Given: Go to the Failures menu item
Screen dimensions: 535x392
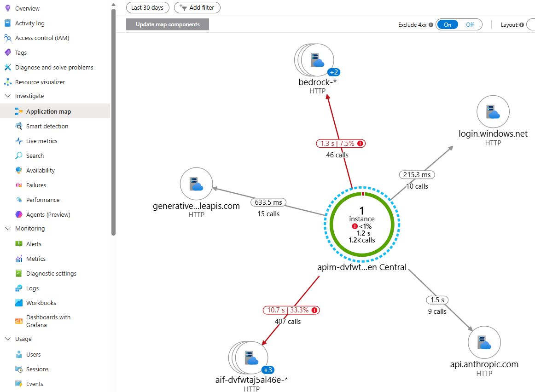Looking at the screenshot, I should pyautogui.click(x=55, y=185).
